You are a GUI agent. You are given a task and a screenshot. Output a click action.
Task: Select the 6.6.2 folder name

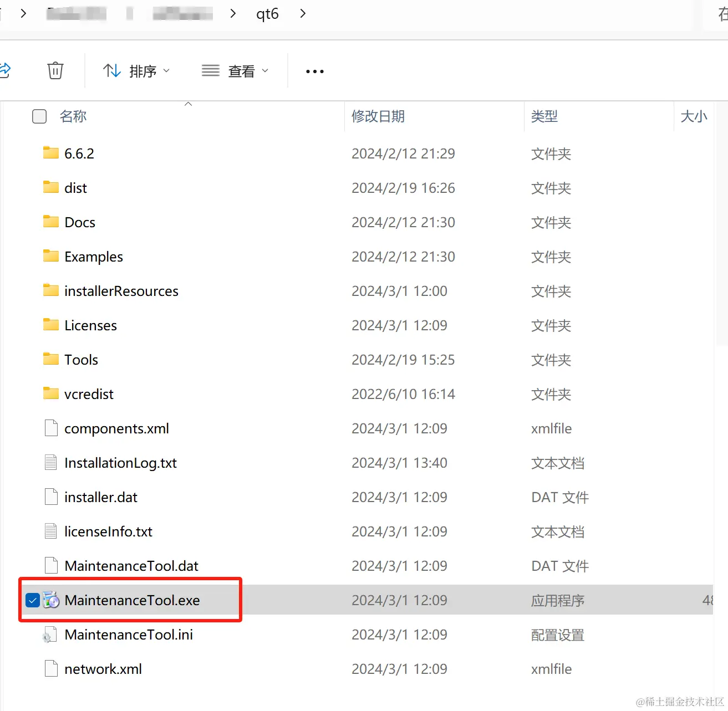[79, 154]
